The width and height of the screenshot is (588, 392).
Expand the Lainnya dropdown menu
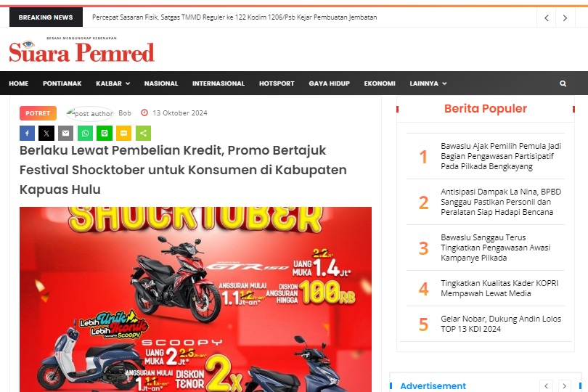click(428, 83)
